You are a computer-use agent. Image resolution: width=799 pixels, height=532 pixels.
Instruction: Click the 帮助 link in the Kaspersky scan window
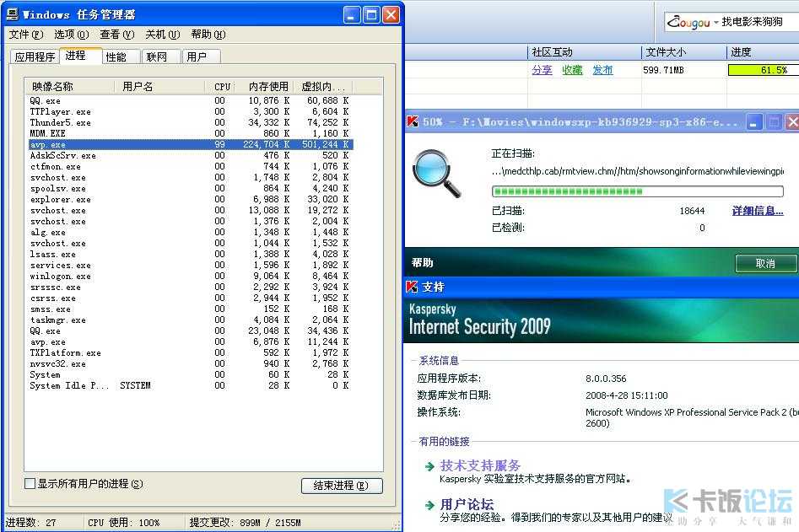(x=423, y=263)
